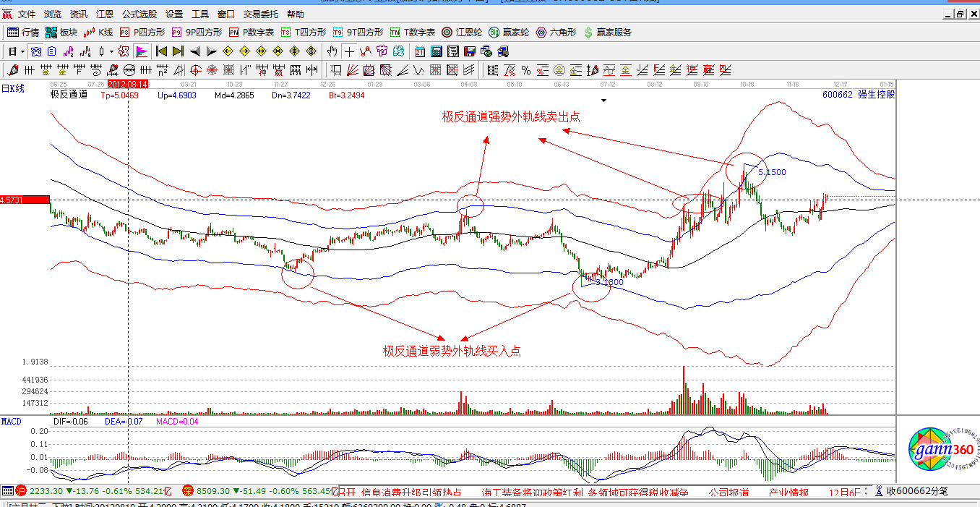Image resolution: width=980 pixels, height=507 pixels.
Task: Open the dropdown beside the magnifier icon
Action: pos(111,51)
